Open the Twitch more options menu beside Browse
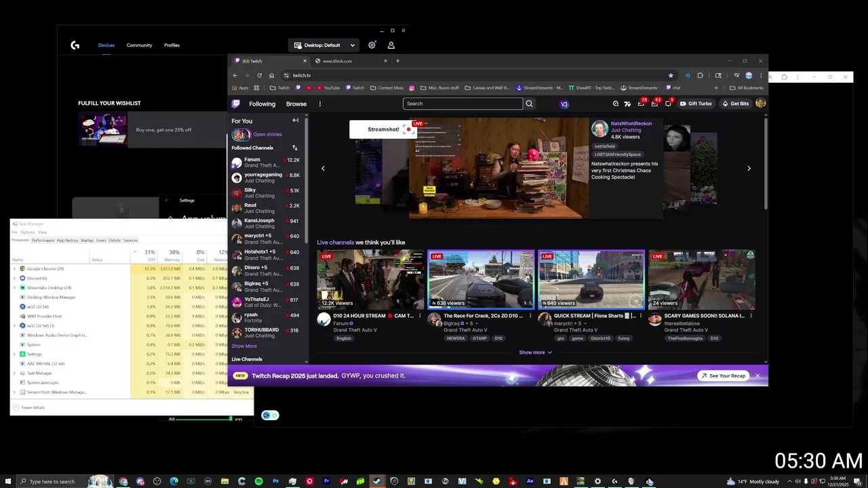This screenshot has width=868, height=488. tap(320, 104)
